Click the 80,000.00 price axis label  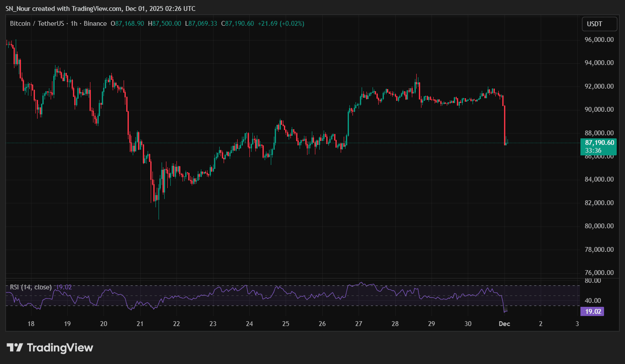click(x=599, y=226)
